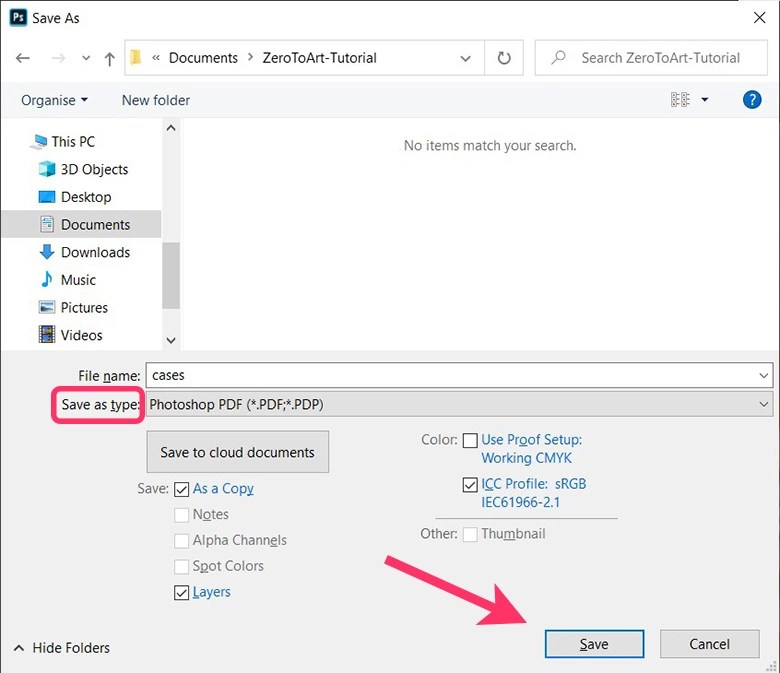Select This PC in navigation tree
The width and height of the screenshot is (780, 673).
point(73,142)
